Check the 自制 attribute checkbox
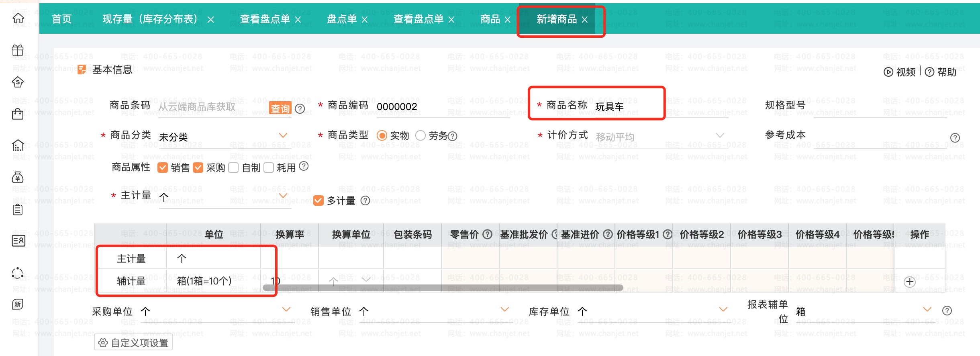Image resolution: width=980 pixels, height=356 pixels. (233, 167)
